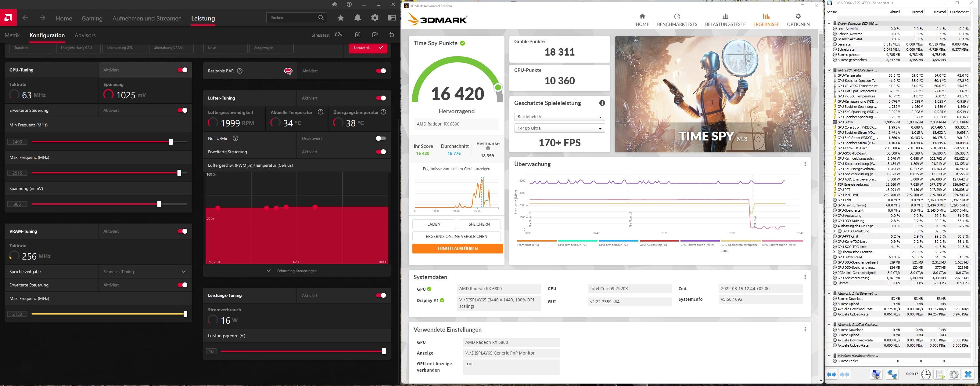980x386 pixels.
Task: Click HWiNFO expand columns blue arrows button
Action: [x=832, y=375]
